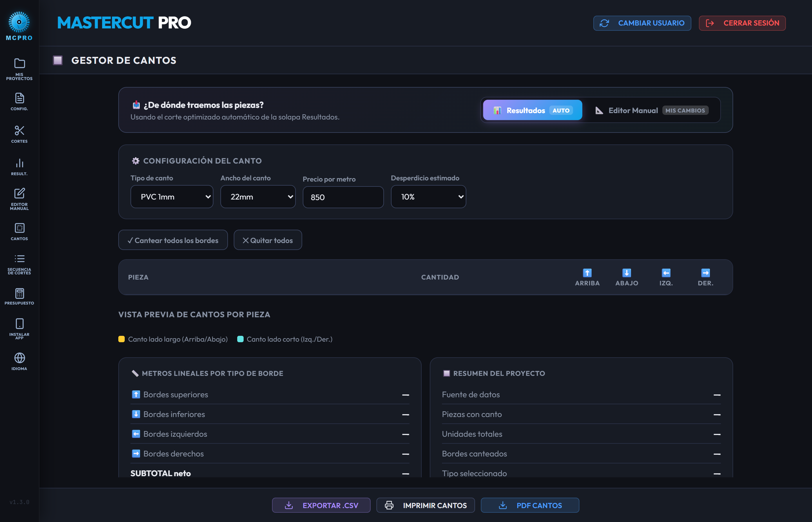
Task: Click Cerrar Sesión button
Action: (x=742, y=23)
